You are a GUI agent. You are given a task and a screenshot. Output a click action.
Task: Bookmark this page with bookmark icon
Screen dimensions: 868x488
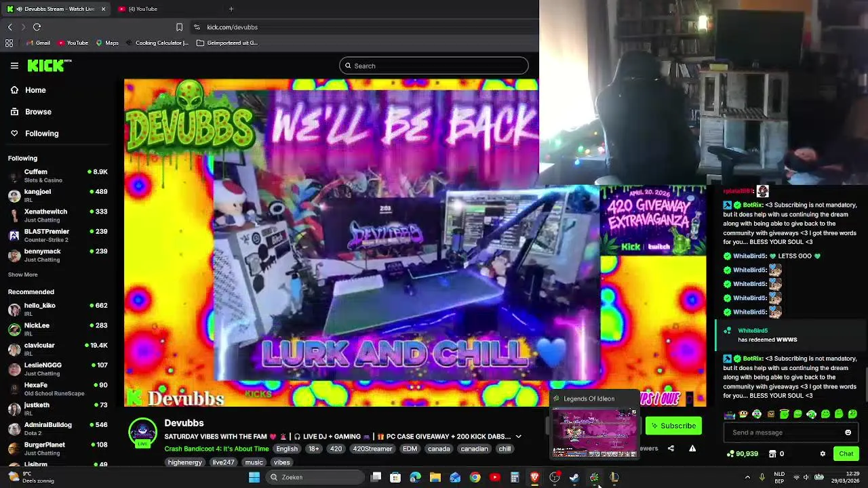[179, 27]
